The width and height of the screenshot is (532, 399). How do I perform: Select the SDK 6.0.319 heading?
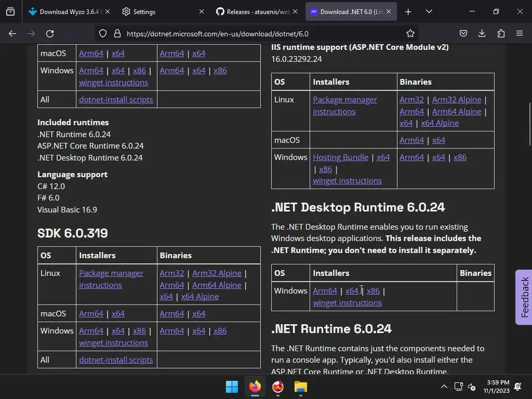pyautogui.click(x=72, y=233)
